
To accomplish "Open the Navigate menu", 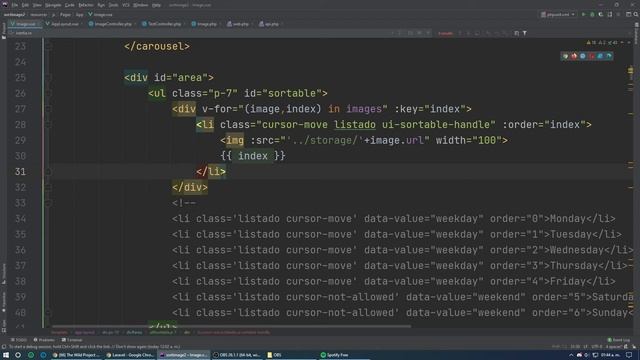I will pyautogui.click(x=53, y=5).
